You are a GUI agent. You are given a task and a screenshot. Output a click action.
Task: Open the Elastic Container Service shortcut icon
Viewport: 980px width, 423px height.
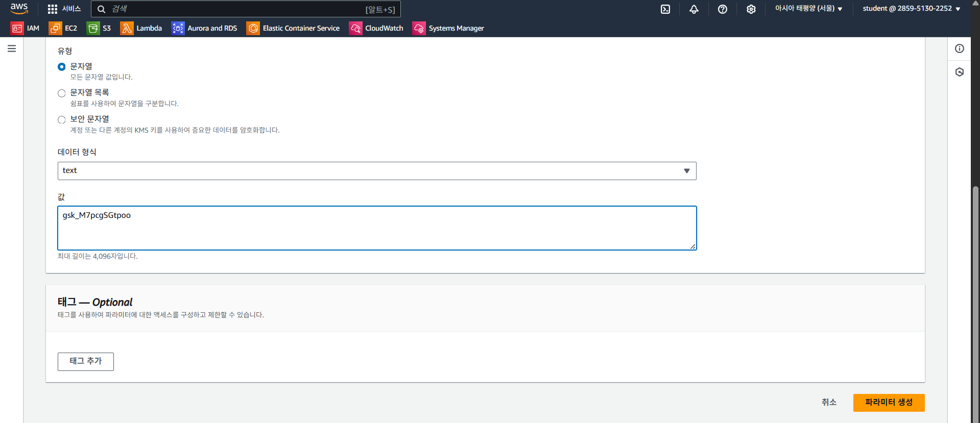[253, 28]
